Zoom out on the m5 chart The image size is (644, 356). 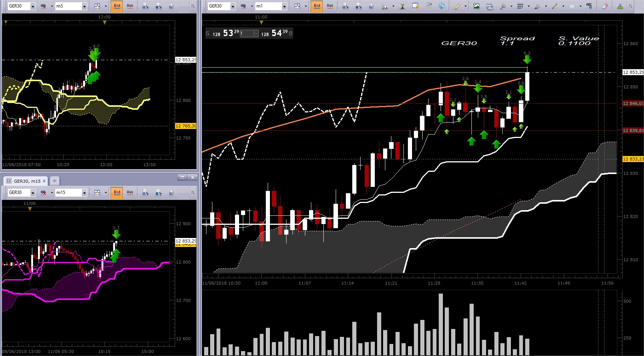click(158, 6)
